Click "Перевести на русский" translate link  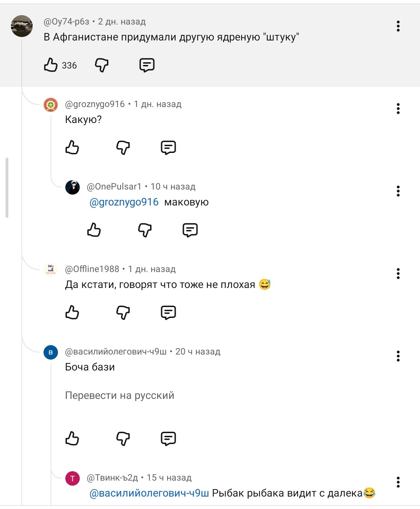(x=119, y=395)
